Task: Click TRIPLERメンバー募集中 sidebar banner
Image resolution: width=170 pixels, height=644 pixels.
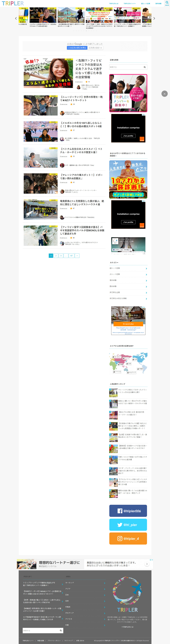Action: (128, 93)
